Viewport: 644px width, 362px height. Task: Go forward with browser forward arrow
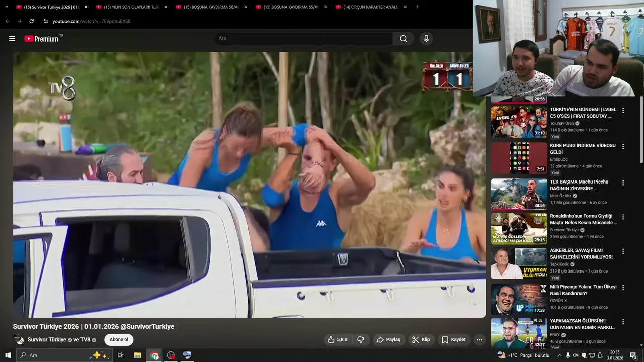click(19, 21)
